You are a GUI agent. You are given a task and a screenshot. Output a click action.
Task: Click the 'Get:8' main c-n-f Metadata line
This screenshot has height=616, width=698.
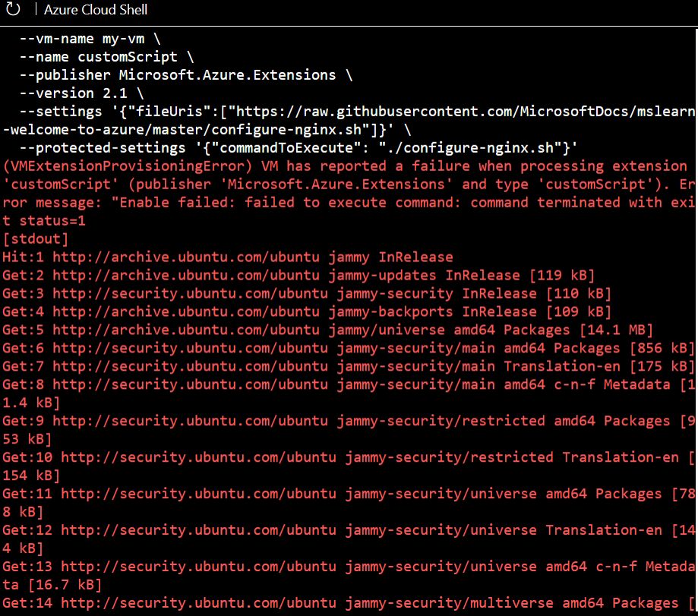pos(349,384)
